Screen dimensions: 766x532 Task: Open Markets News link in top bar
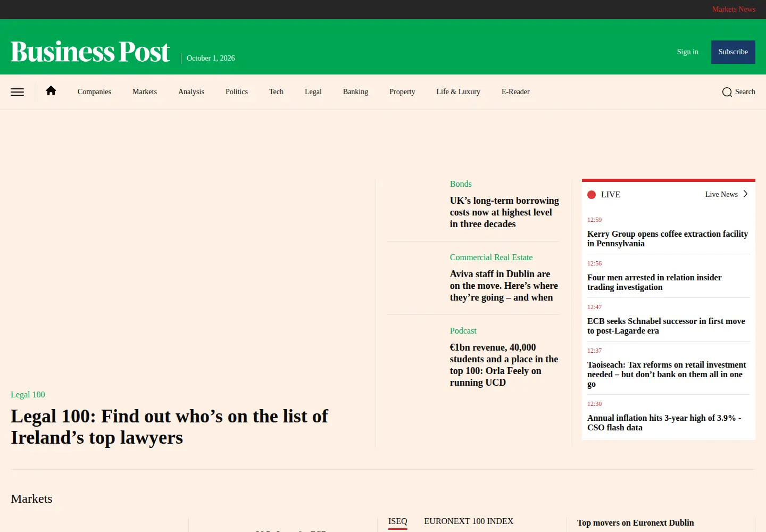(x=734, y=10)
